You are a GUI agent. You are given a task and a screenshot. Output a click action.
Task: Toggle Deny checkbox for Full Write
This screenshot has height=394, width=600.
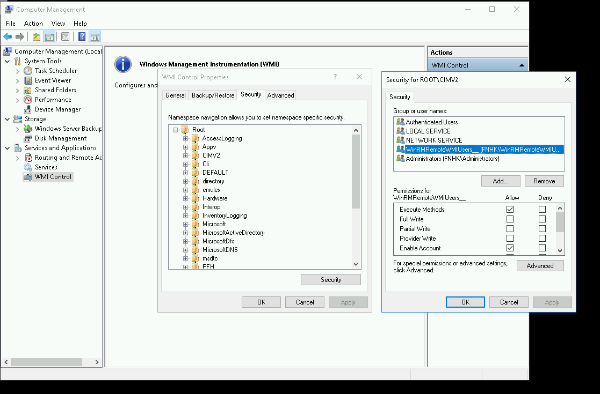coord(542,219)
